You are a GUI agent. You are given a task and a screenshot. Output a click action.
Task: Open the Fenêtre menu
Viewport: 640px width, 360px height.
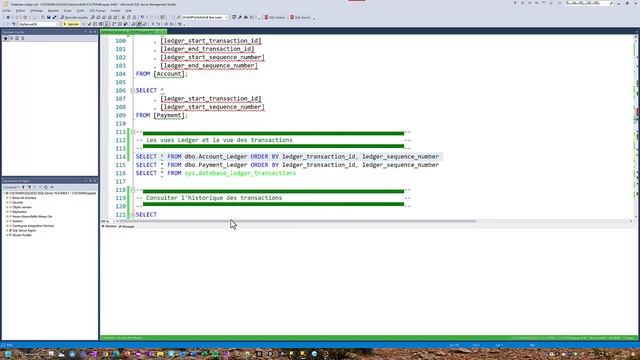pos(116,11)
